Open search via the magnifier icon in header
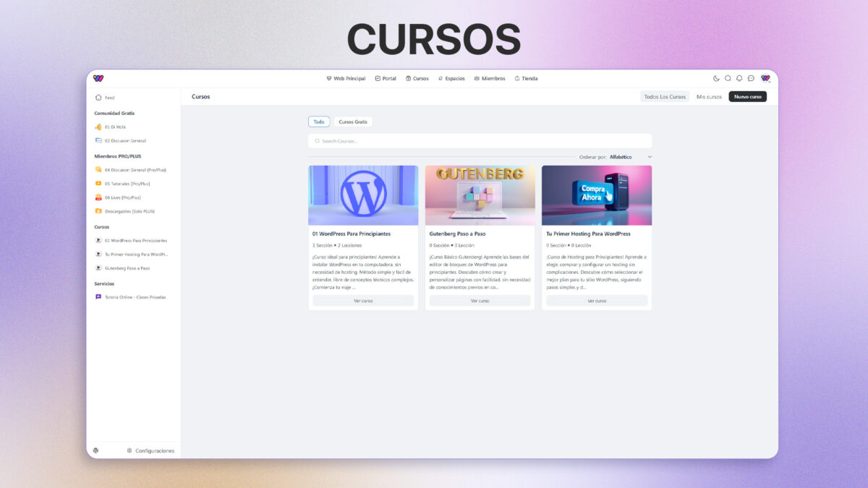The width and height of the screenshot is (868, 488). (x=728, y=79)
